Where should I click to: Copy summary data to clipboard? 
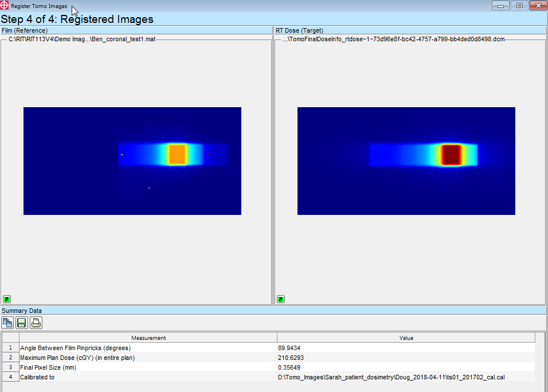pyautogui.click(x=7, y=323)
